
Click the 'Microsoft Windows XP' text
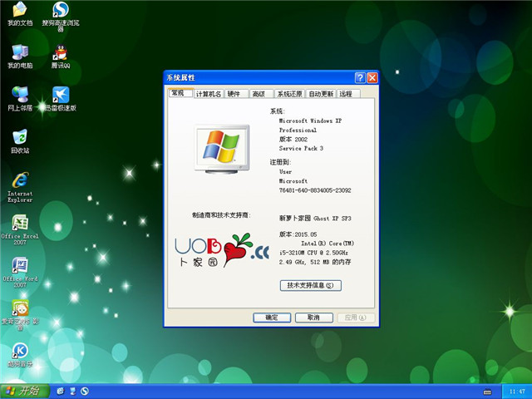click(310, 121)
